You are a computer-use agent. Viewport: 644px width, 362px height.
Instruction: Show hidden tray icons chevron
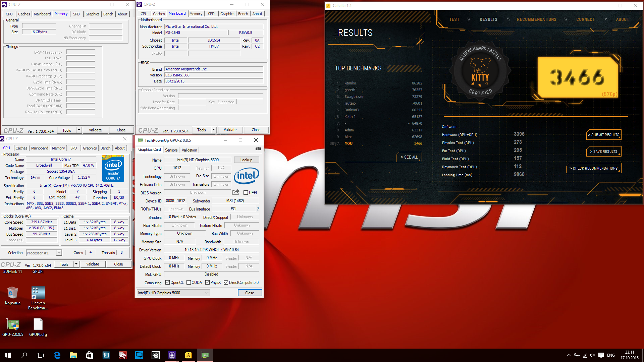click(x=569, y=355)
